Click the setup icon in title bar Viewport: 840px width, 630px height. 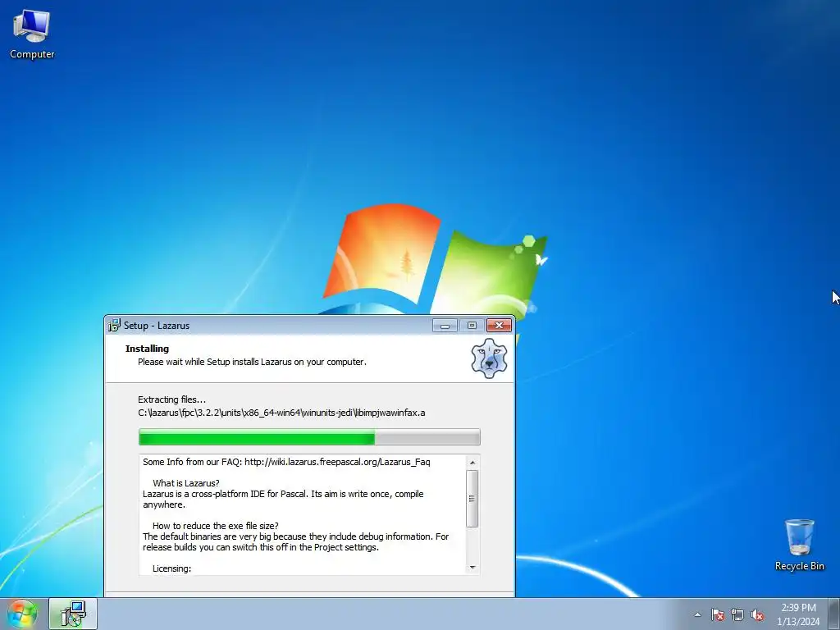[x=114, y=325]
